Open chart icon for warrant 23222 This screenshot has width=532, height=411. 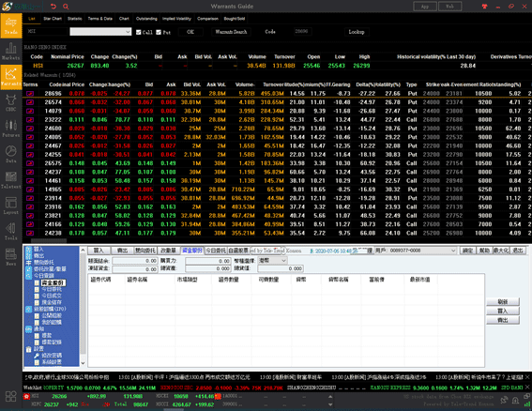30,119
